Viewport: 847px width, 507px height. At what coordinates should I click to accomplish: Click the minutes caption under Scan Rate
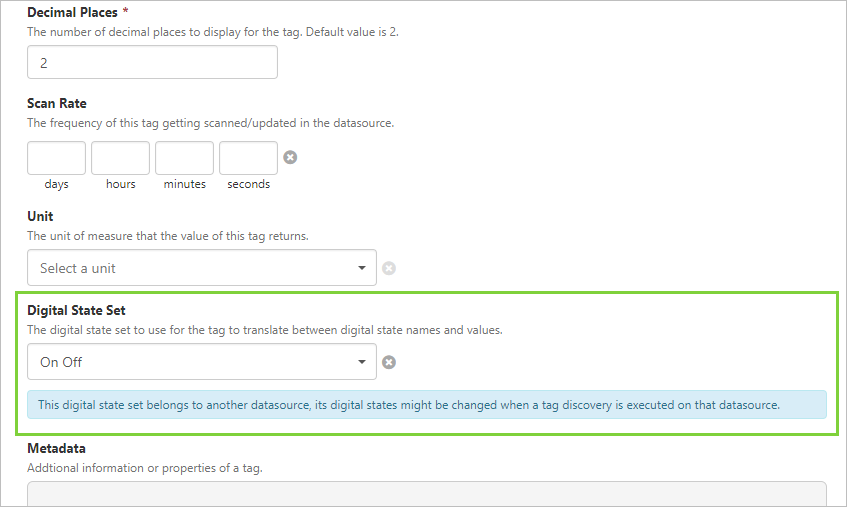184,184
